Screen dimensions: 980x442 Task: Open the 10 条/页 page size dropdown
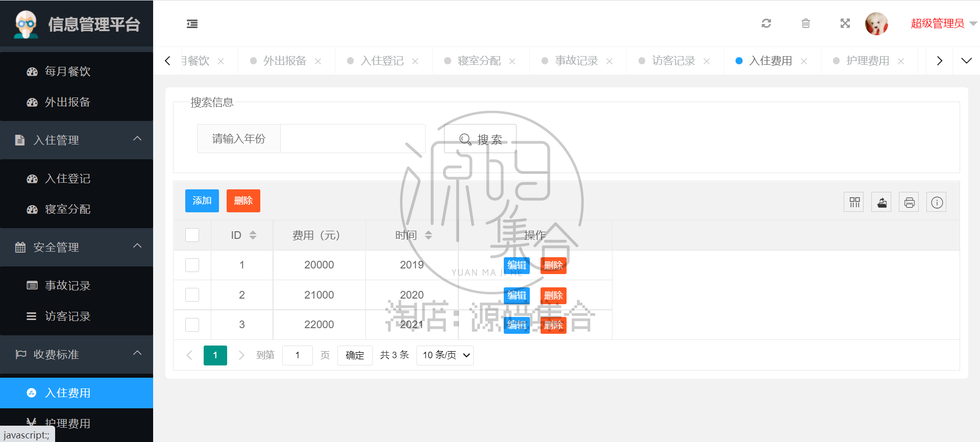click(x=445, y=355)
